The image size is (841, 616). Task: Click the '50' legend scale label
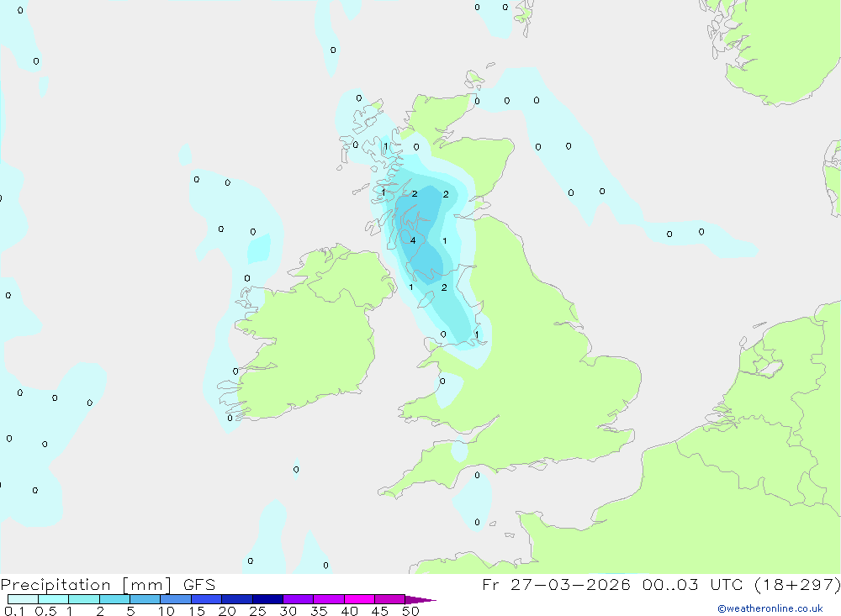pyautogui.click(x=411, y=611)
